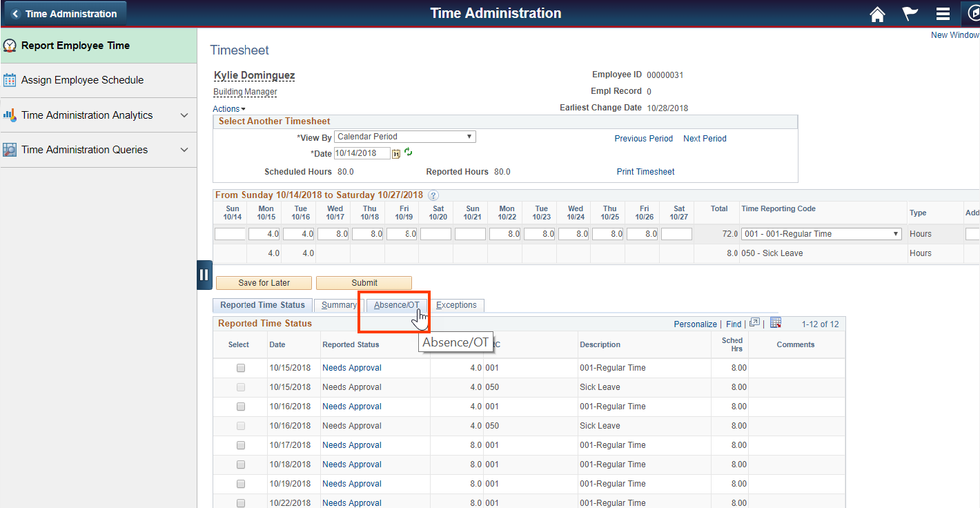This screenshot has width=980, height=508.
Task: Open the Next Period link
Action: (x=704, y=138)
